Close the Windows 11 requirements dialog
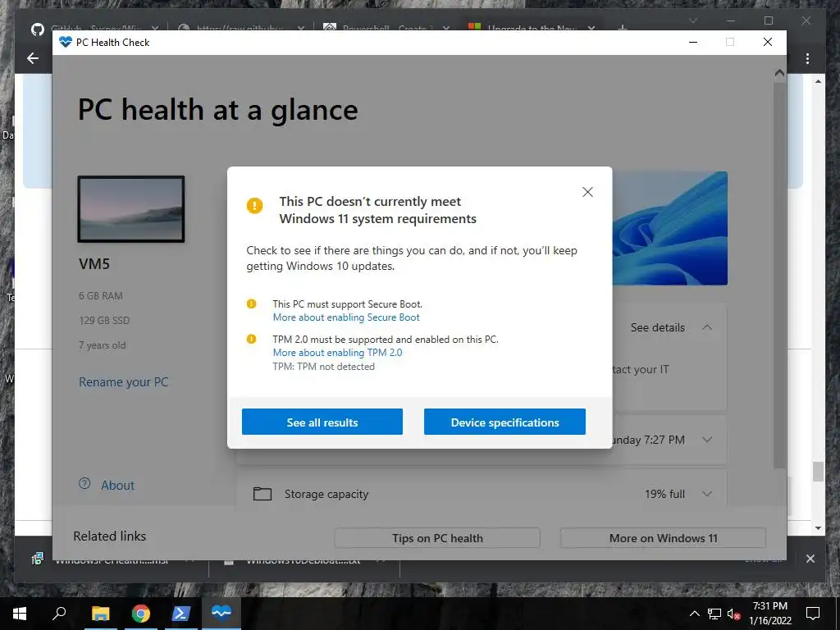The height and width of the screenshot is (630, 840). pyautogui.click(x=587, y=192)
